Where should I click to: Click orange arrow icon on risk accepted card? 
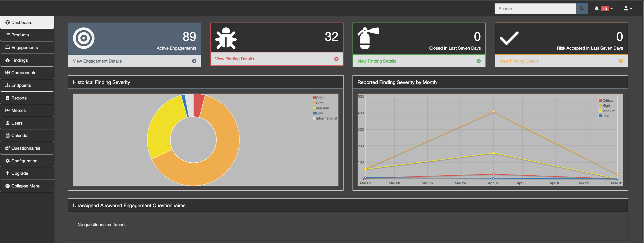[621, 61]
